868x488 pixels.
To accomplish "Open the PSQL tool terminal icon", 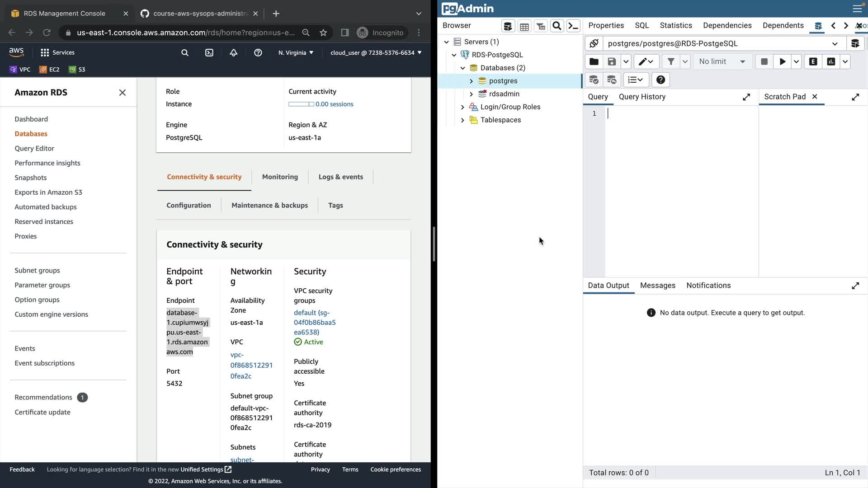I will click(x=573, y=26).
